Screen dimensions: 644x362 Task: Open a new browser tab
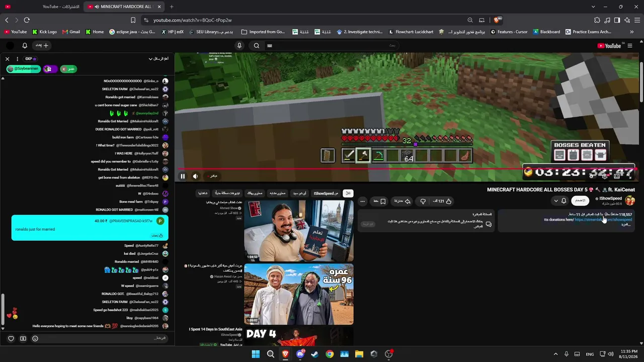point(172,7)
